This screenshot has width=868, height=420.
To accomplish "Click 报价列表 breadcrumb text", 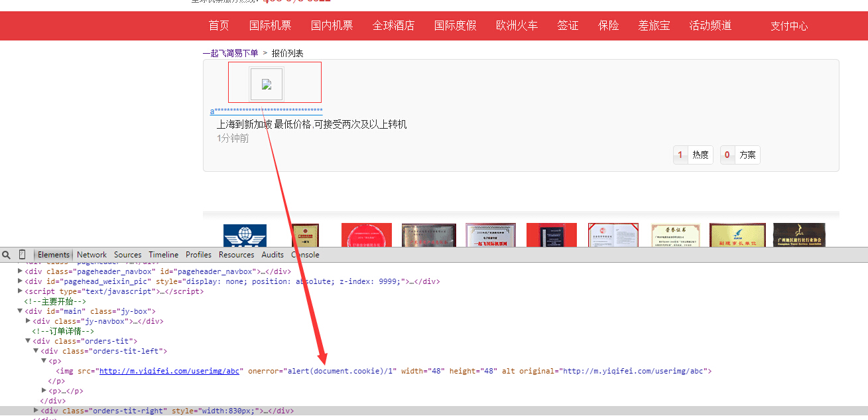I will pyautogui.click(x=287, y=53).
